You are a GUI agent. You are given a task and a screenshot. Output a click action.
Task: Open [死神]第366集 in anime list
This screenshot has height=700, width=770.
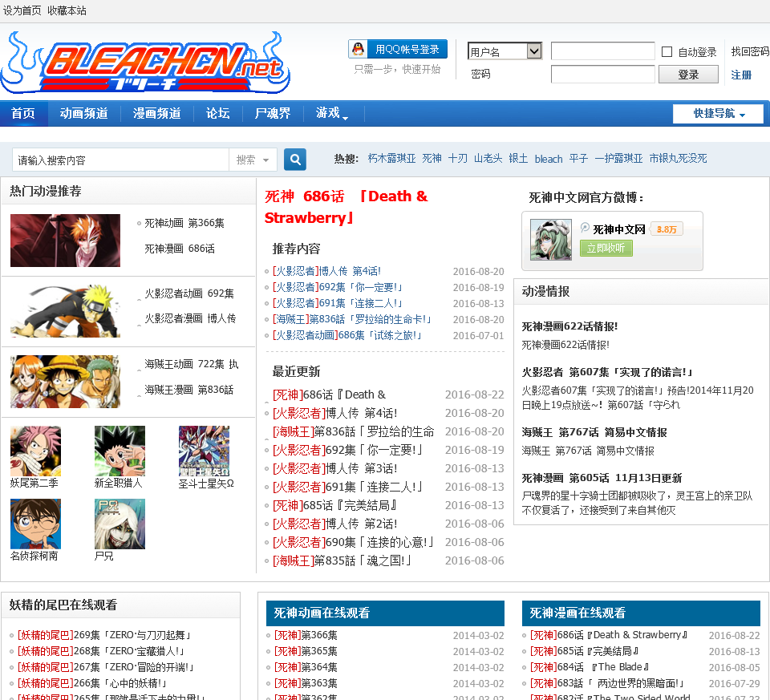pos(306,635)
